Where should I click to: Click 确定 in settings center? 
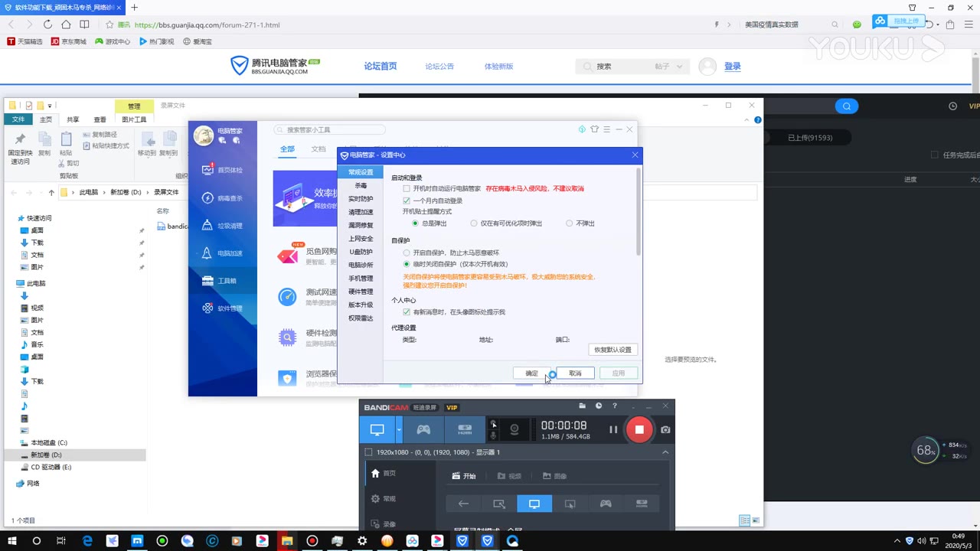point(531,373)
